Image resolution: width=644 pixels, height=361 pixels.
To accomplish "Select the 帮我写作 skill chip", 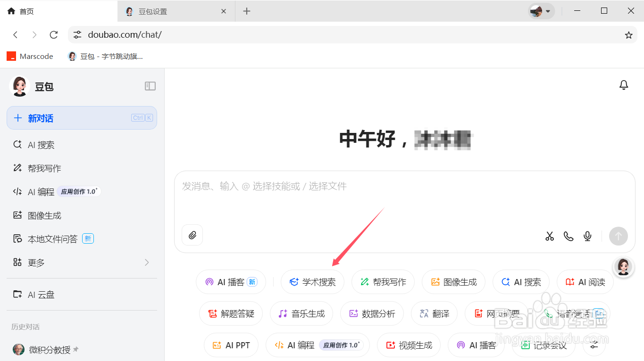I will (383, 282).
